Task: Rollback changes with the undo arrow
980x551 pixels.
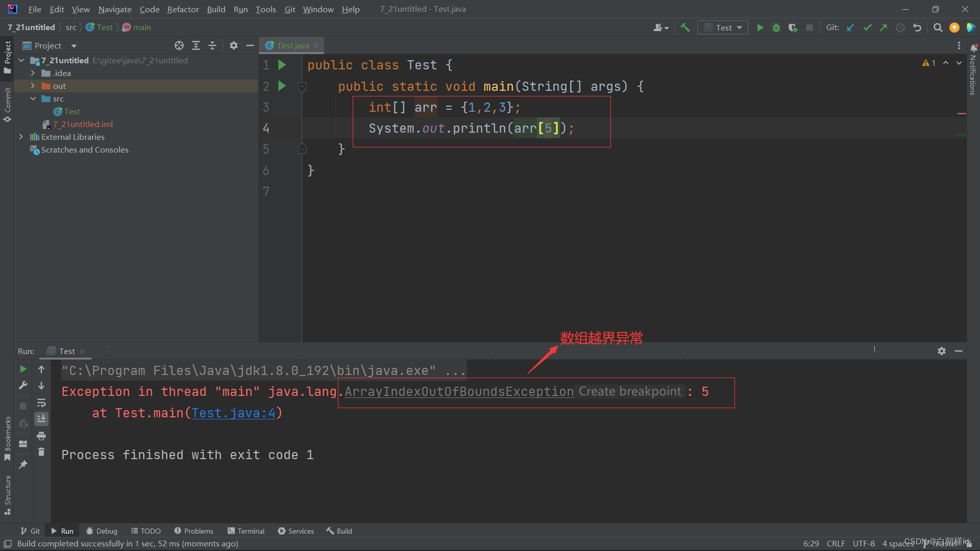Action: point(917,28)
